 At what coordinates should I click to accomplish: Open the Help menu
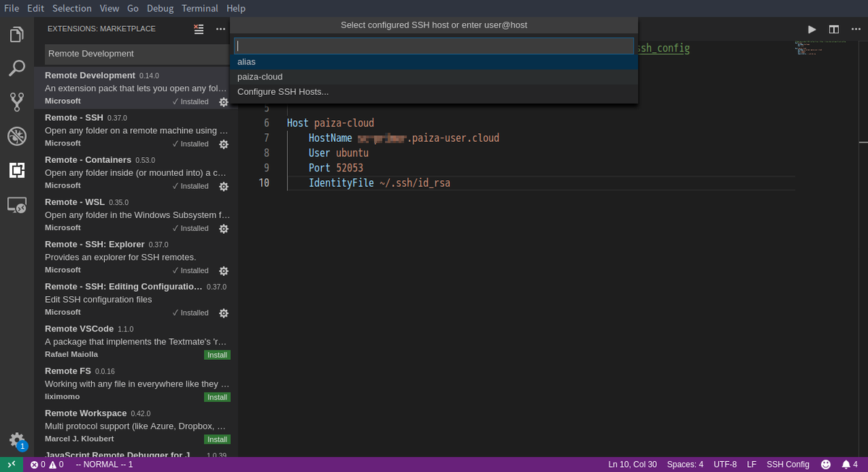[x=235, y=8]
